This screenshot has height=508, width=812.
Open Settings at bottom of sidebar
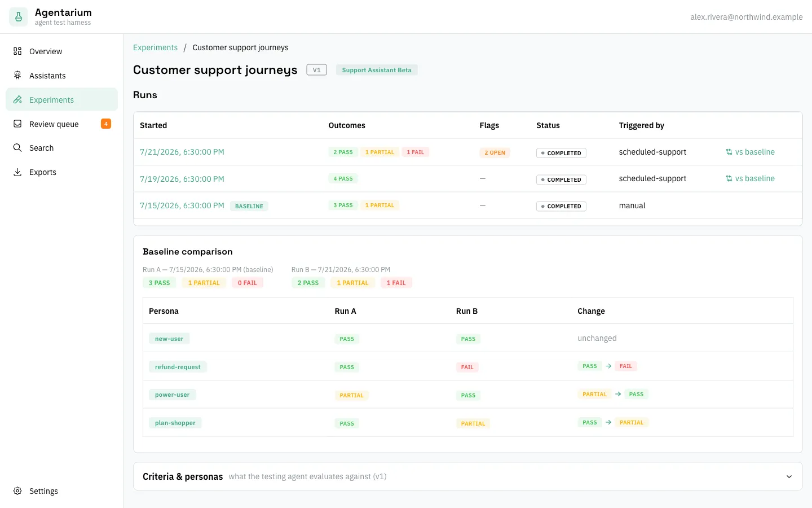[x=62, y=491]
